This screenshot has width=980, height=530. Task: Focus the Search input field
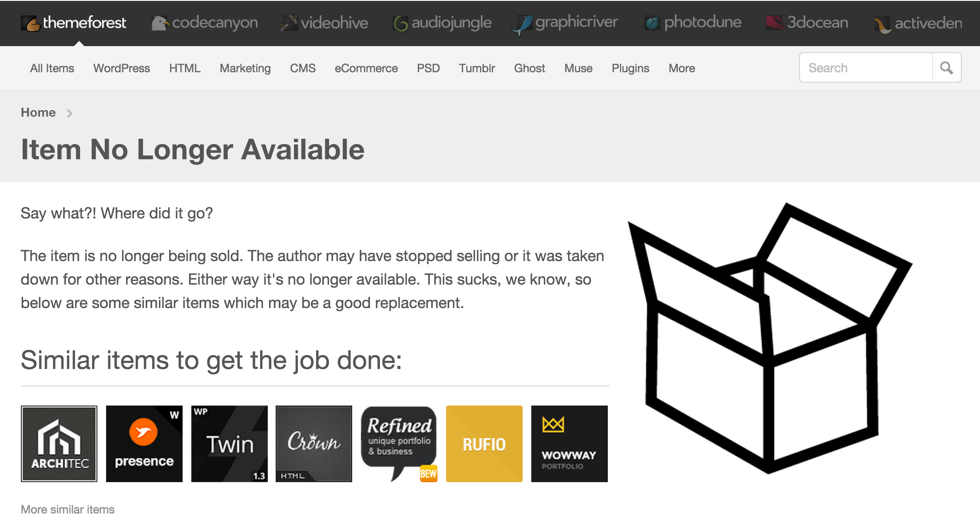866,68
